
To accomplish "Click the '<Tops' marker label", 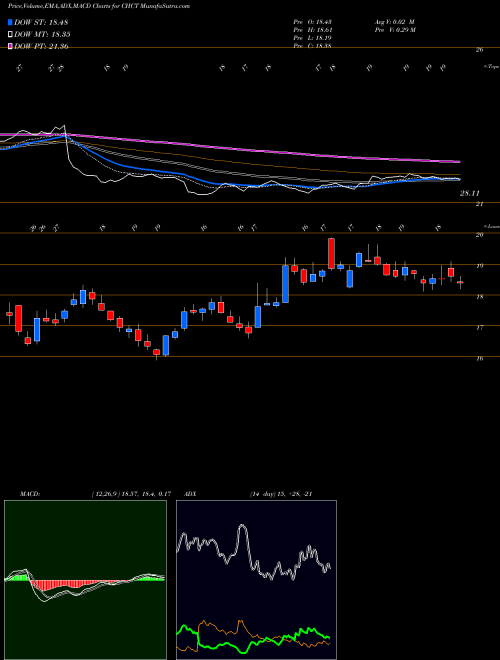I will pyautogui.click(x=491, y=67).
